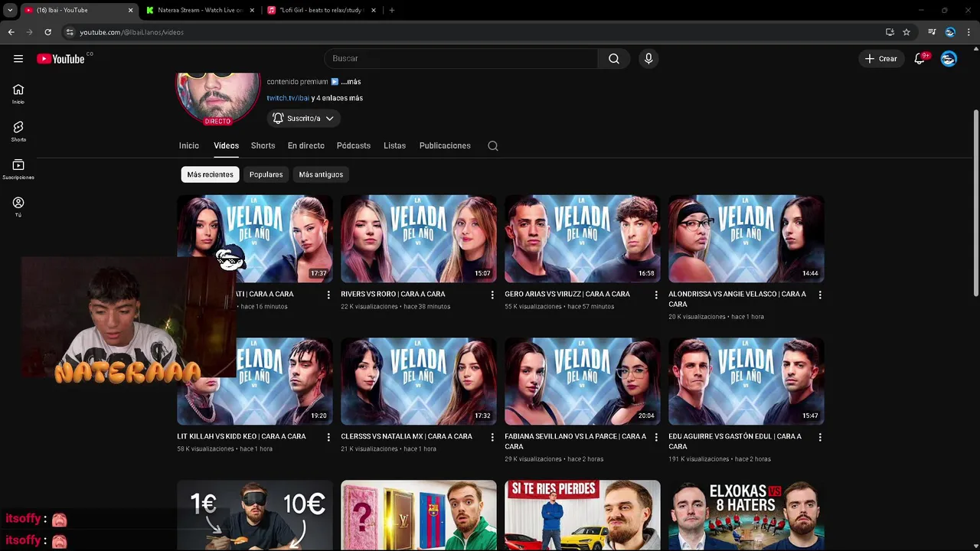The height and width of the screenshot is (551, 980).
Task: Open the ALONDRISSA VS ANGIE VELASCO thumbnail
Action: (x=746, y=239)
